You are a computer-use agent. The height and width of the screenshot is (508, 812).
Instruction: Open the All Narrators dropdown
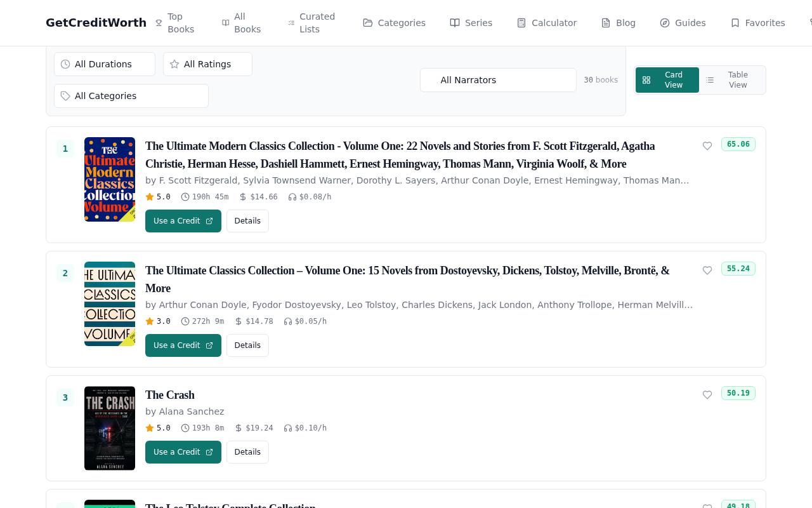498,80
